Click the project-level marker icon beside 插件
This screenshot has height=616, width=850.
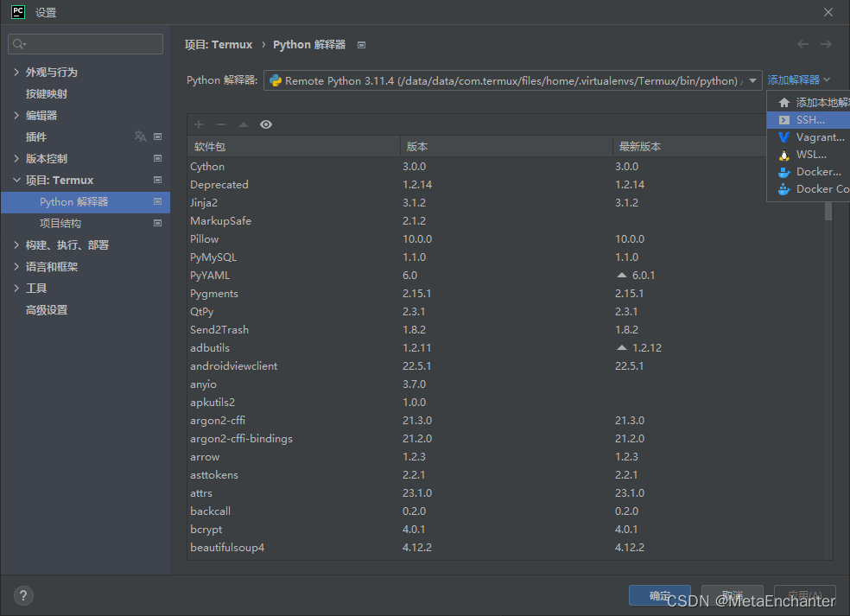(158, 137)
